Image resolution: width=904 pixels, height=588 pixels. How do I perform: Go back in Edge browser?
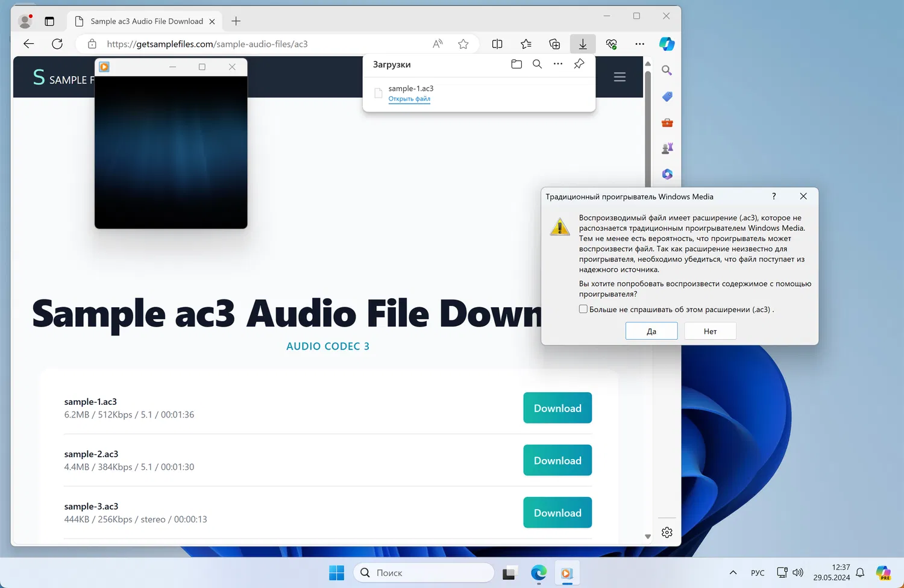[29, 44]
